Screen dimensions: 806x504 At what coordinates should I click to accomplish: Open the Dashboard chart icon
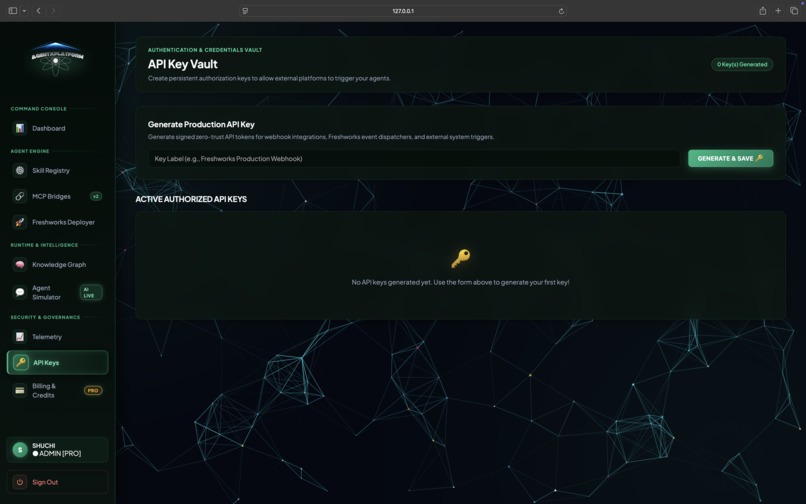20,128
